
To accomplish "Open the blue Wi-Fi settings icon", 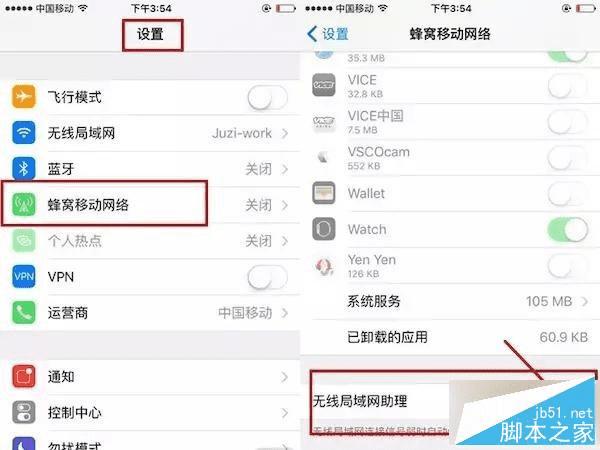I will [24, 132].
